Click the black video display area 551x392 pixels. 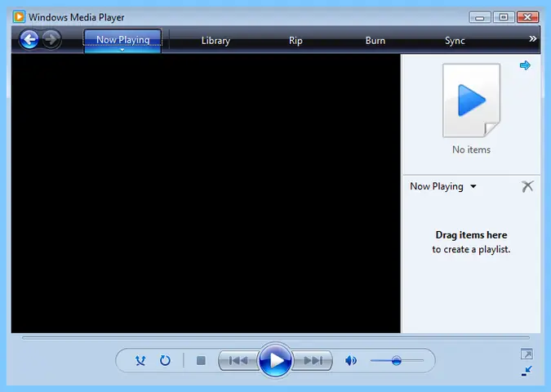coord(206,194)
